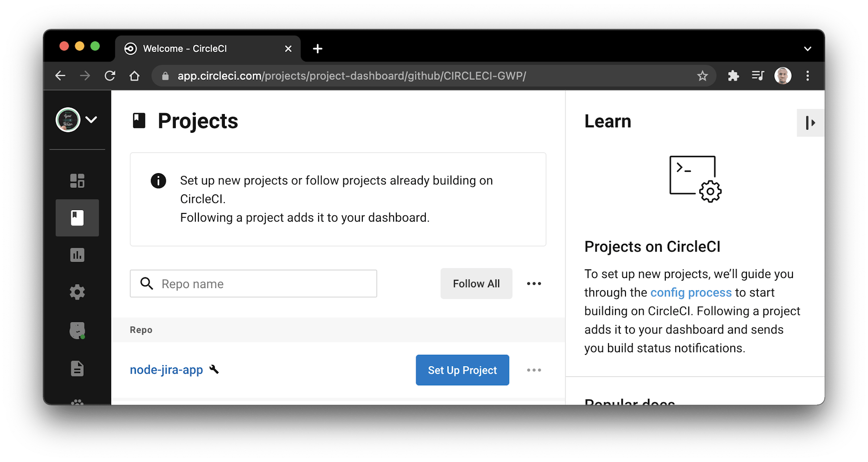
Task: Click the wrench icon next to node-jira-app
Action: click(214, 370)
